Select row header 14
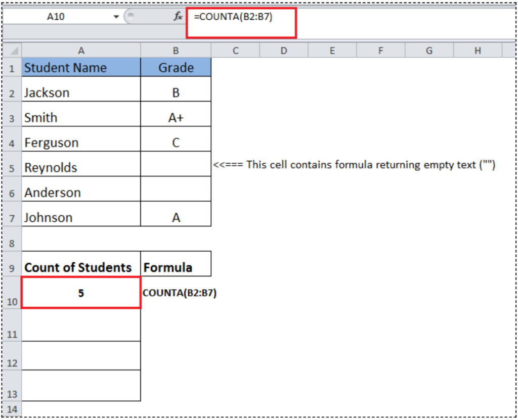 click(x=11, y=409)
